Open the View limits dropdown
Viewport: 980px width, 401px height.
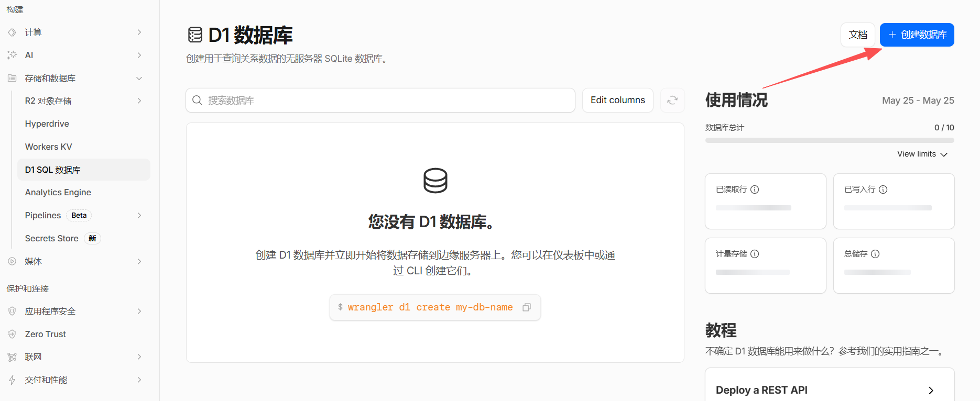click(922, 154)
